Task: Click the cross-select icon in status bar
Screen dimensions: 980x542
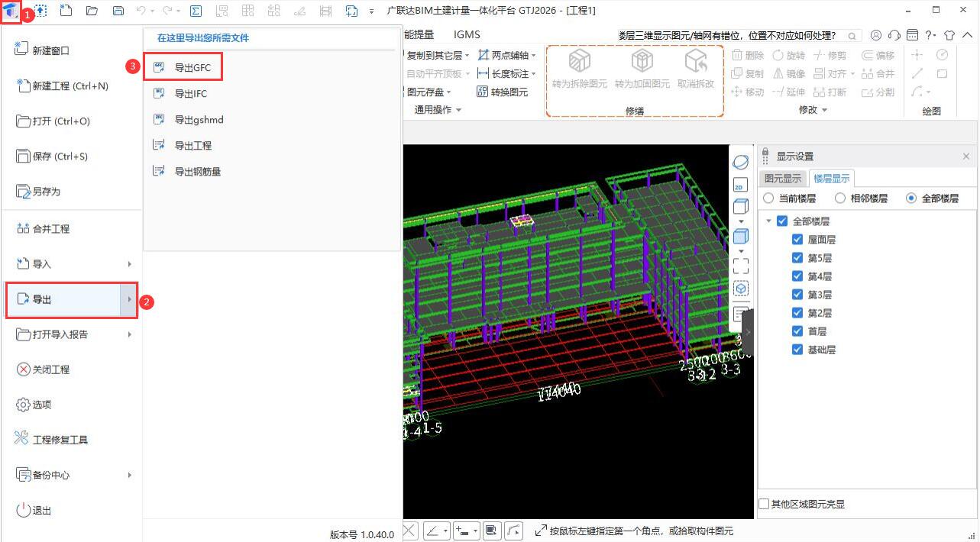Action: click(x=410, y=531)
